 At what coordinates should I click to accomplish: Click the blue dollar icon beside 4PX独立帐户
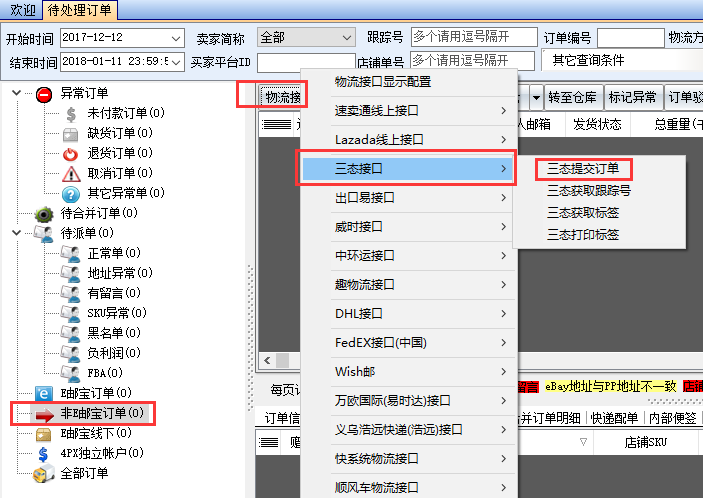[x=43, y=454]
